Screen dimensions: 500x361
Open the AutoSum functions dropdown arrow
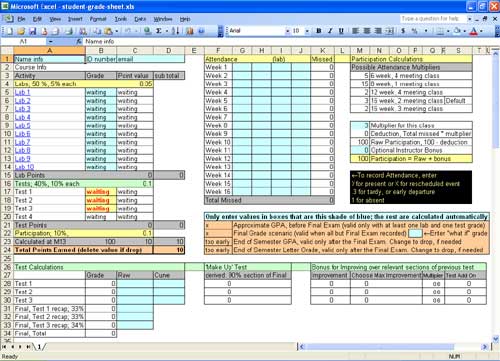pyautogui.click(x=167, y=31)
